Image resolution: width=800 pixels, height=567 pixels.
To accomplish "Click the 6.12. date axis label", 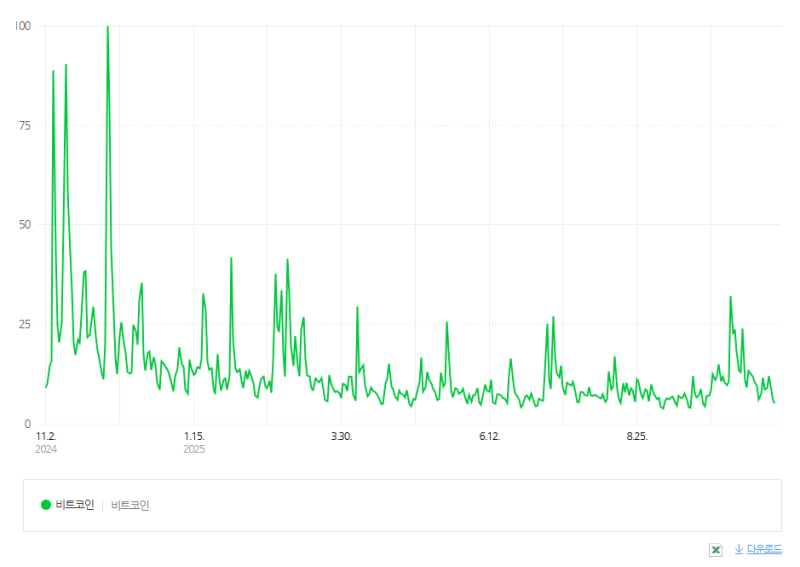I will (x=489, y=436).
